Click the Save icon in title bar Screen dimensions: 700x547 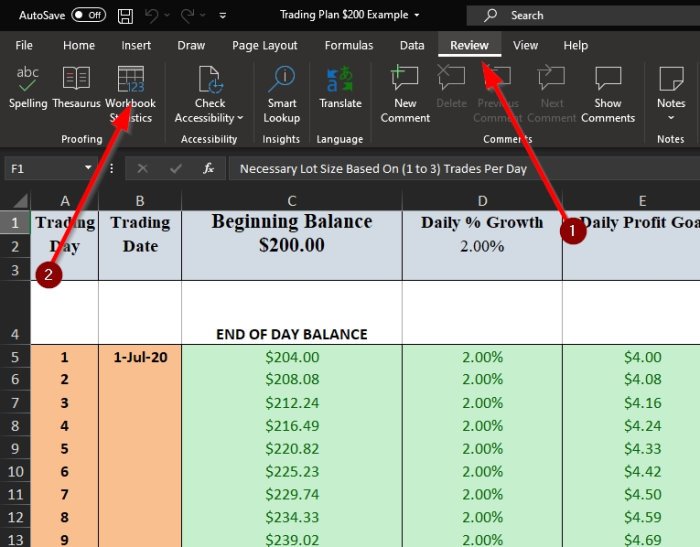125,16
